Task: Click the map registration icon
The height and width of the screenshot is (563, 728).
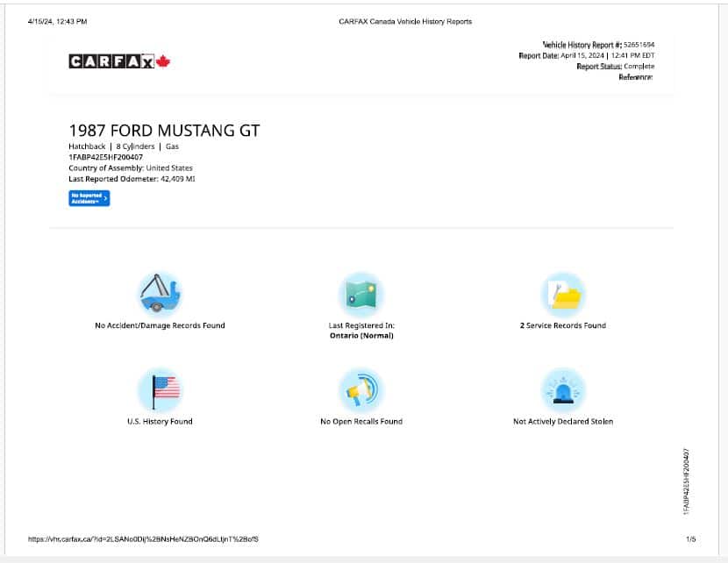Action: tap(361, 295)
